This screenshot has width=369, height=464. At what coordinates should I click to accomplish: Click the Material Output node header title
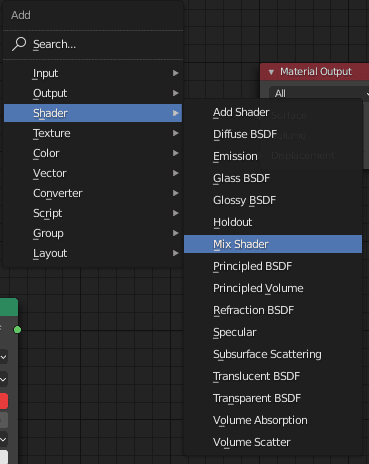pyautogui.click(x=316, y=71)
